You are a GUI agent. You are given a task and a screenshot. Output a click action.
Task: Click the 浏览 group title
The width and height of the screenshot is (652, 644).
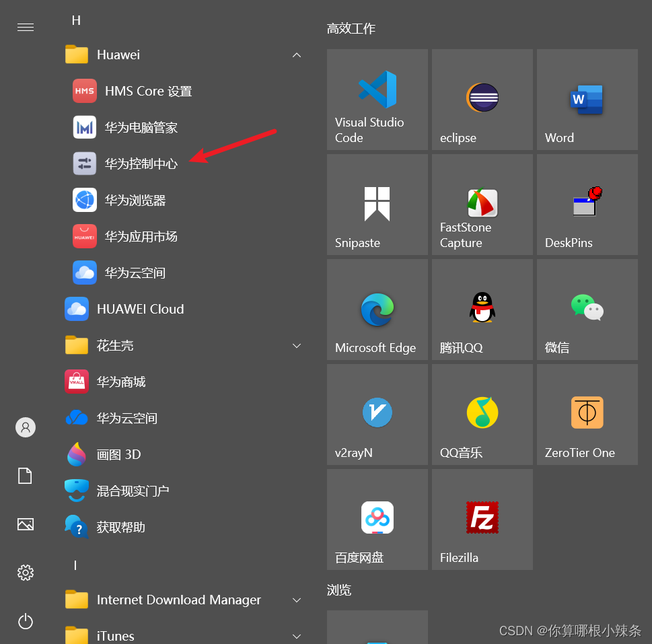(x=339, y=590)
